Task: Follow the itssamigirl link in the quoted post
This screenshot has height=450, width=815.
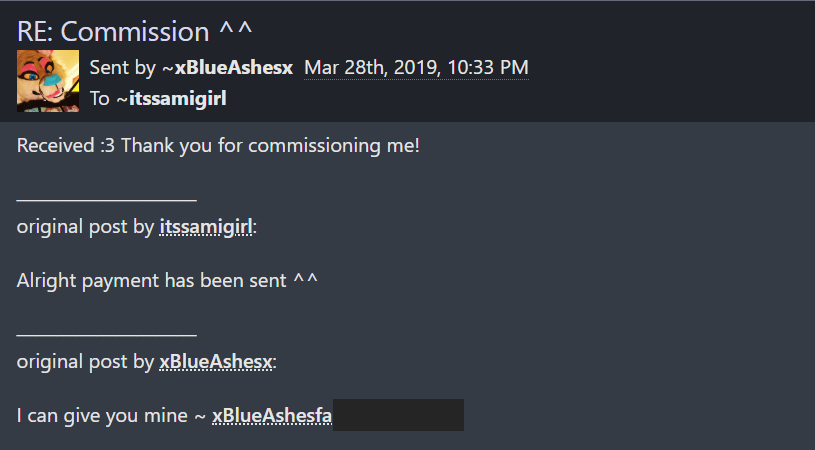Action: [206, 227]
